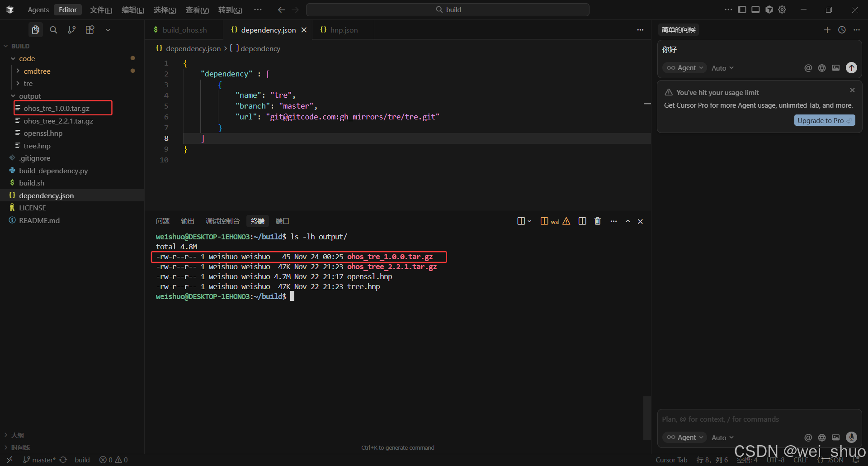
Task: Open the Extensions view icon
Action: tap(90, 30)
